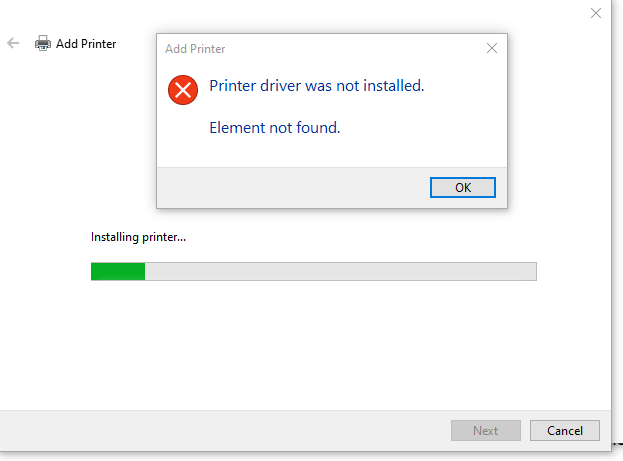Click the dialog's gray footer left of OK
623x461 pixels.
tap(290, 187)
